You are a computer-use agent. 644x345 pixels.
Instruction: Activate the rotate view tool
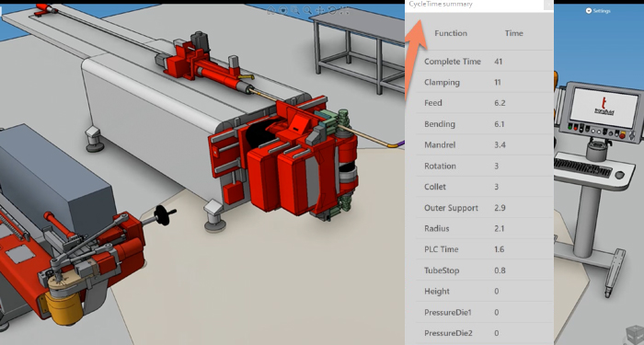click(x=332, y=11)
